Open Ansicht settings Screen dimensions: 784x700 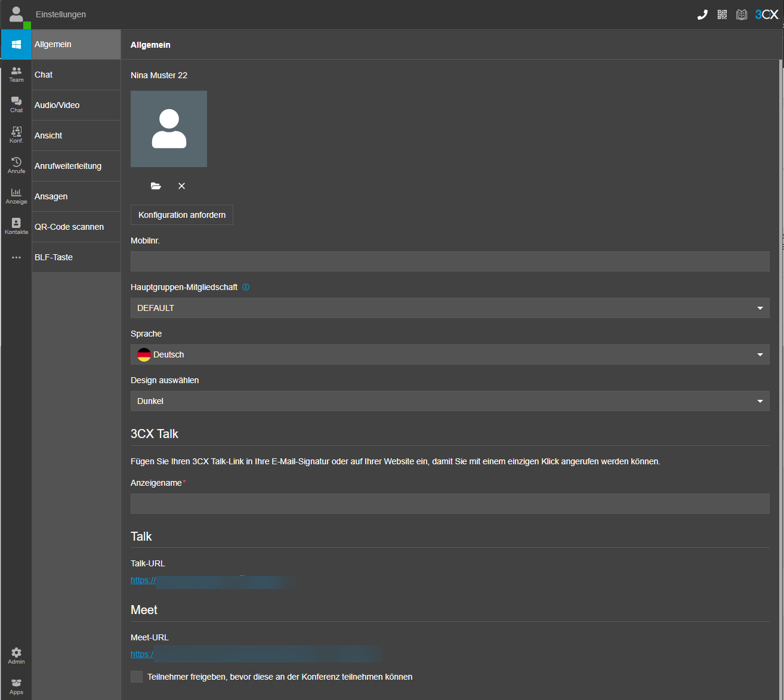[76, 135]
